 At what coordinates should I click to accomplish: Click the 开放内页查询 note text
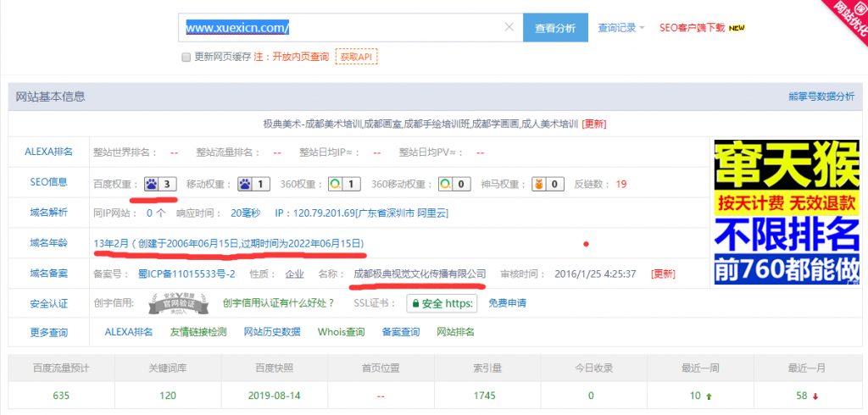coord(300,57)
